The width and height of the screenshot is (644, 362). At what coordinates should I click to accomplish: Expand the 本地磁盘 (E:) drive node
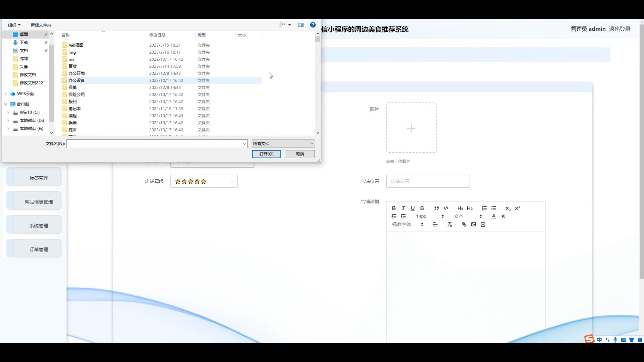(x=8, y=129)
